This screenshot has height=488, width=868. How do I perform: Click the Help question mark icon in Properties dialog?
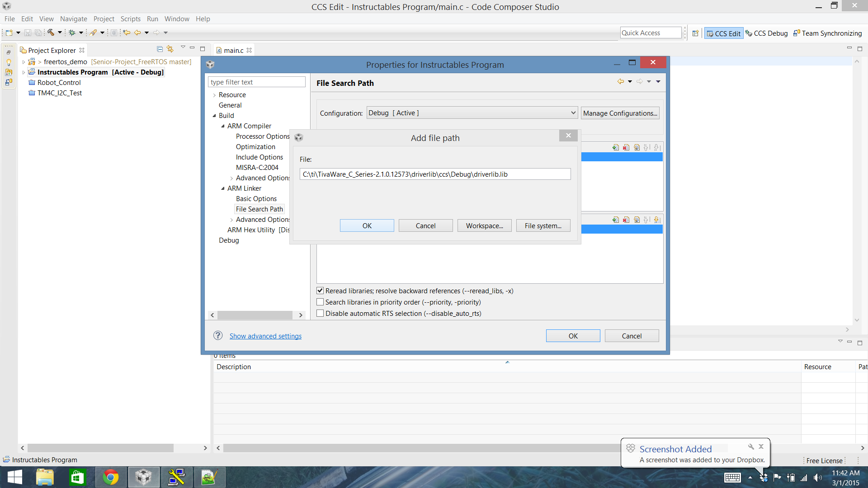tap(218, 335)
